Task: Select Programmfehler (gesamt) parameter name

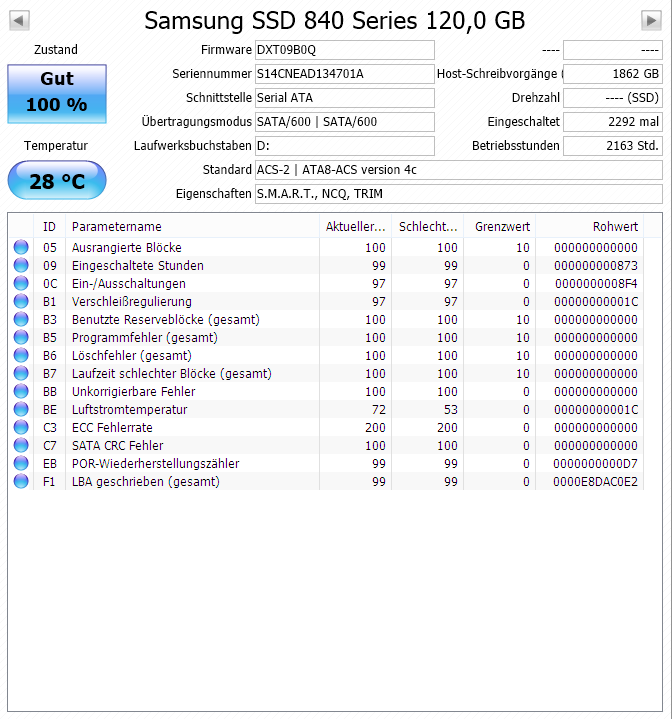Action: 144,337
